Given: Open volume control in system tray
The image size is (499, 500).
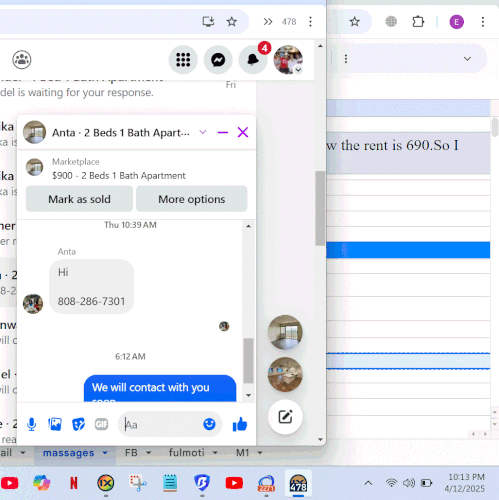Looking at the screenshot, I should click(x=408, y=483).
